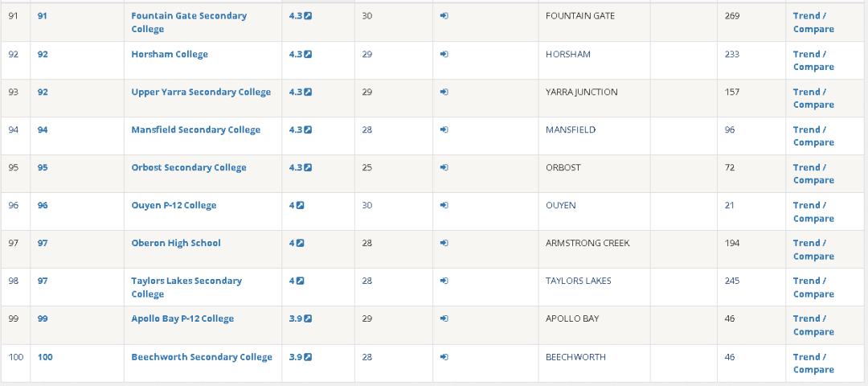
Task: Open Trend / Compare for Taylors Lakes
Action: click(813, 287)
